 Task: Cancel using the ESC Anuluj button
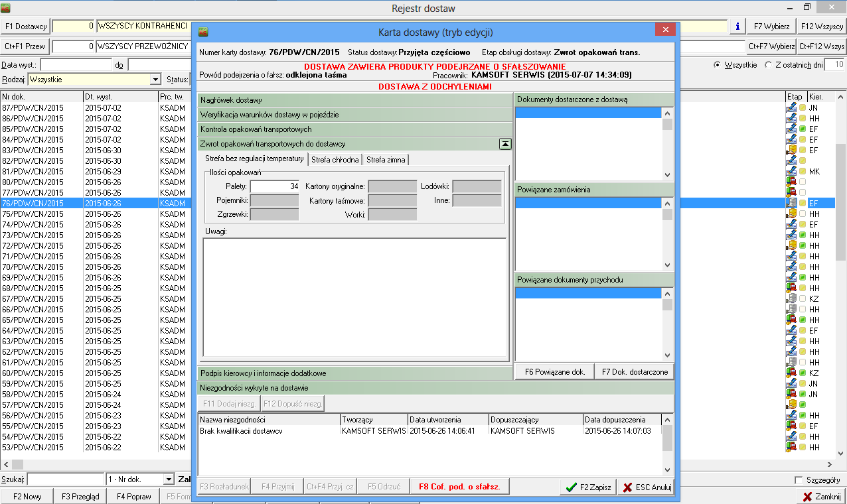pos(645,487)
